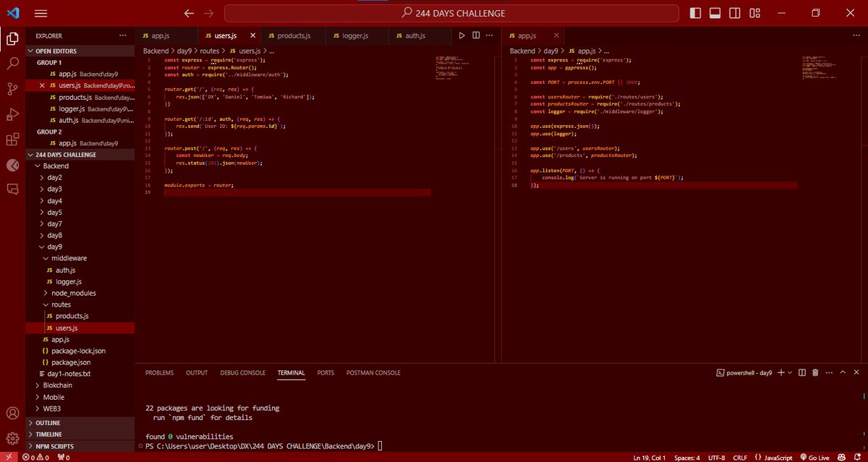This screenshot has height=462, width=868.
Task: Click the 244 DAYS CHALLENGE search box
Action: 452,13
